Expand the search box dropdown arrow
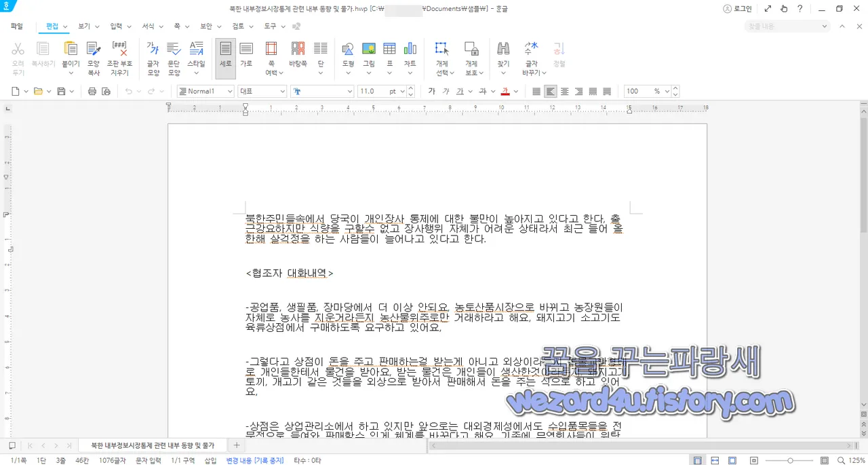 click(x=825, y=26)
